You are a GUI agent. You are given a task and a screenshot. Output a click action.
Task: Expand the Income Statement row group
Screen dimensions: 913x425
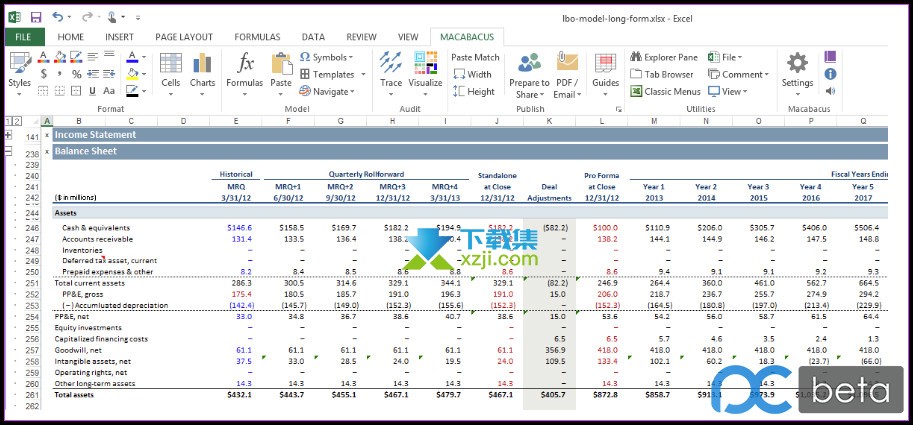[8, 136]
